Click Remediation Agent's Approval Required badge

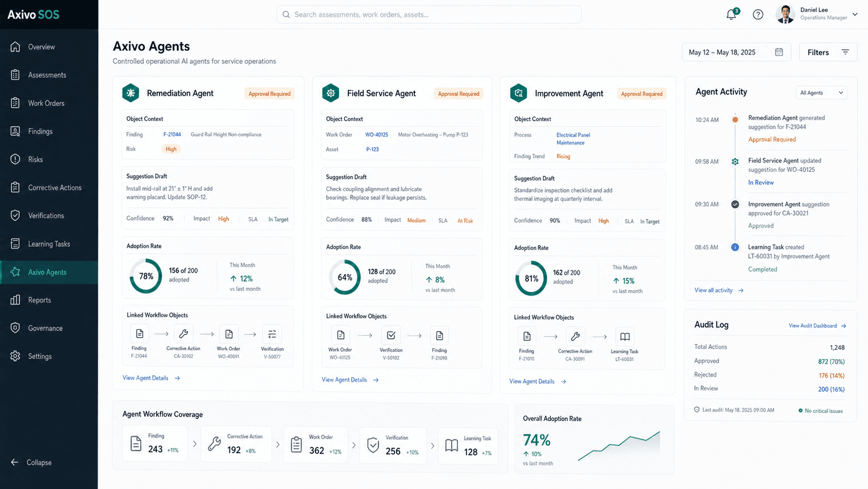coord(269,94)
